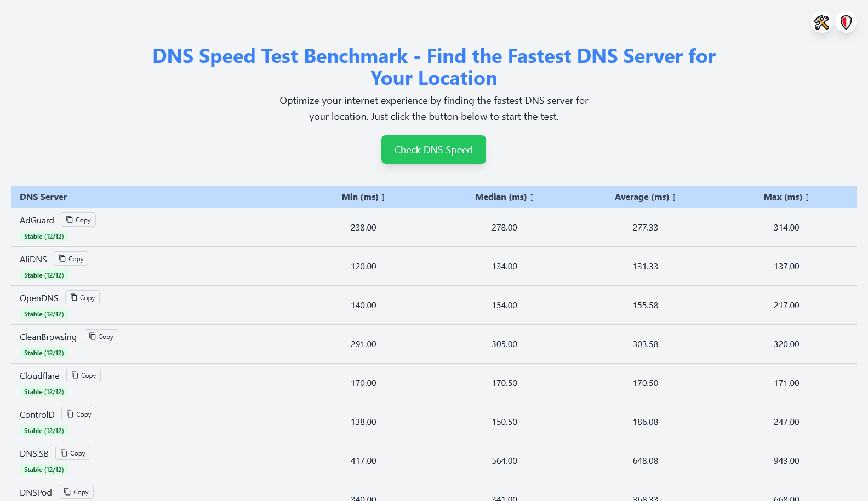Click CleanBrowsing min value 291.00
Screen dimensions: 868x501
(363, 344)
